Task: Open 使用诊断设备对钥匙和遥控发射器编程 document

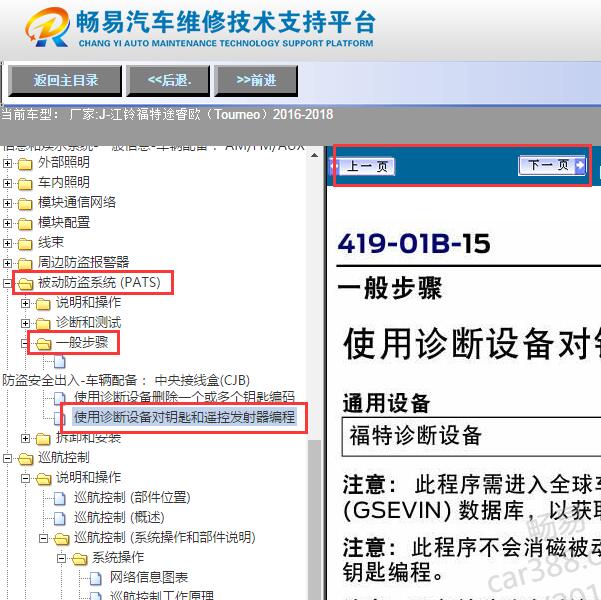Action: [x=184, y=417]
